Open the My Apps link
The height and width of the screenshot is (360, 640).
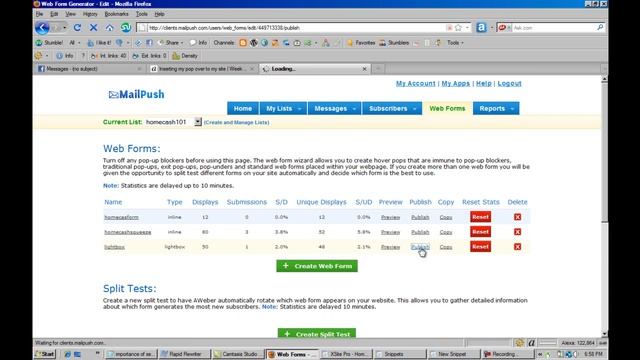(456, 83)
